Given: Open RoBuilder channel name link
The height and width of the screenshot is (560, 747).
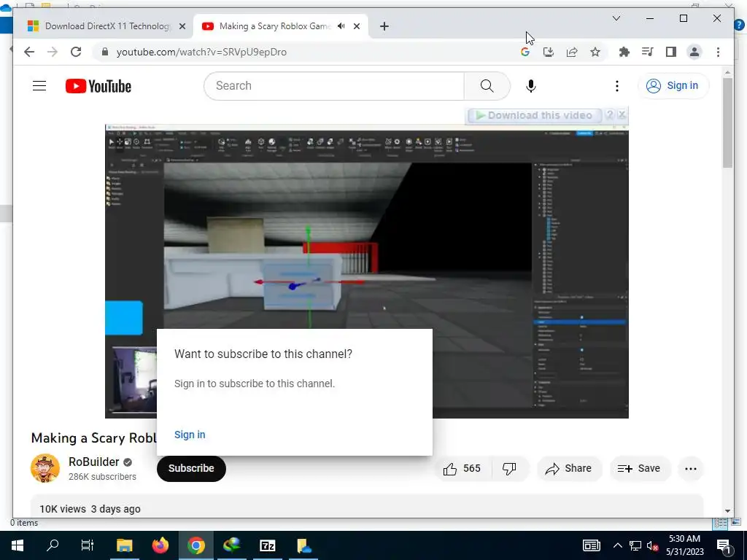Looking at the screenshot, I should 94,462.
